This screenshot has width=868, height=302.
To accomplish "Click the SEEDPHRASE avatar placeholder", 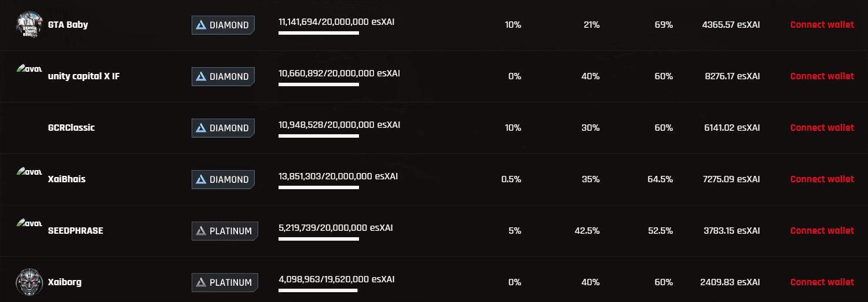I will (x=29, y=223).
